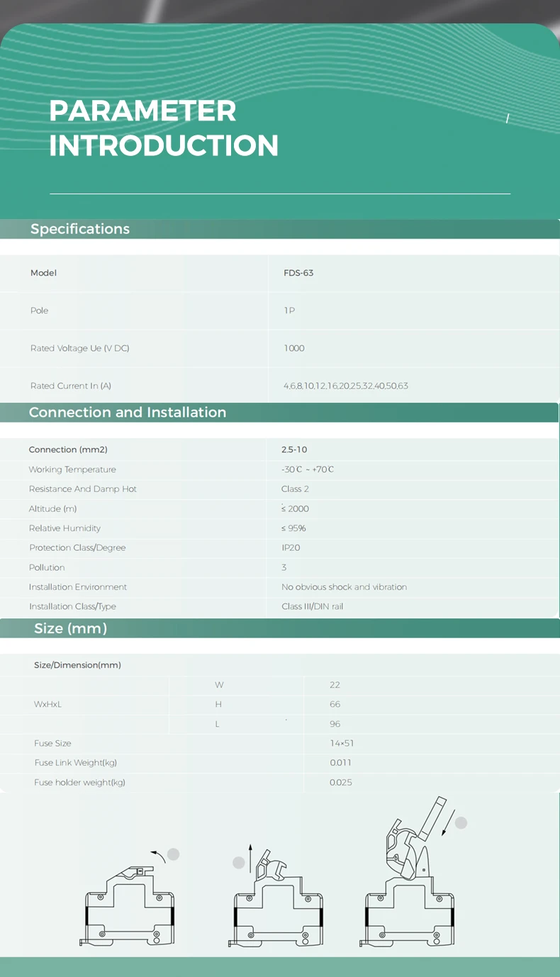Select the Class III/DIN rail value
The width and height of the screenshot is (560, 977).
pos(313,607)
